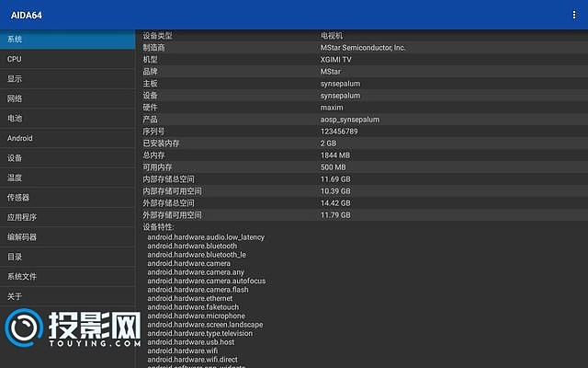Click android.hardware.faketouch entry
The image size is (588, 368).
193,307
